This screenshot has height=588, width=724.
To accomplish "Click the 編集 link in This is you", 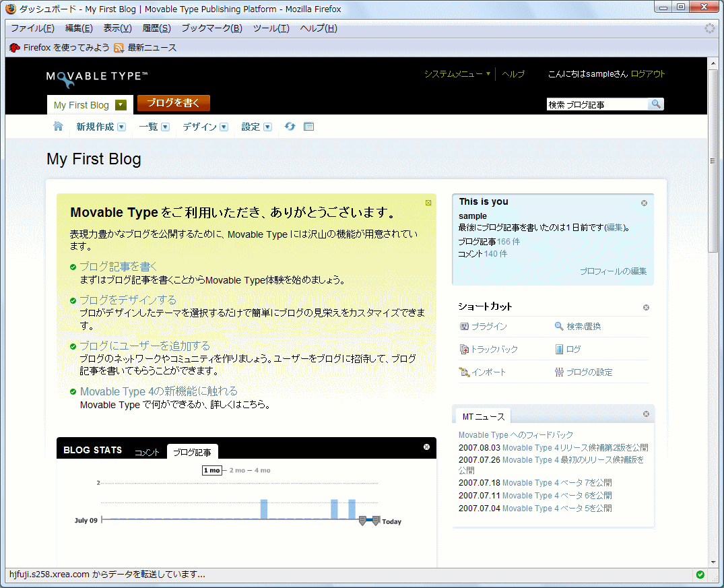I will [615, 227].
